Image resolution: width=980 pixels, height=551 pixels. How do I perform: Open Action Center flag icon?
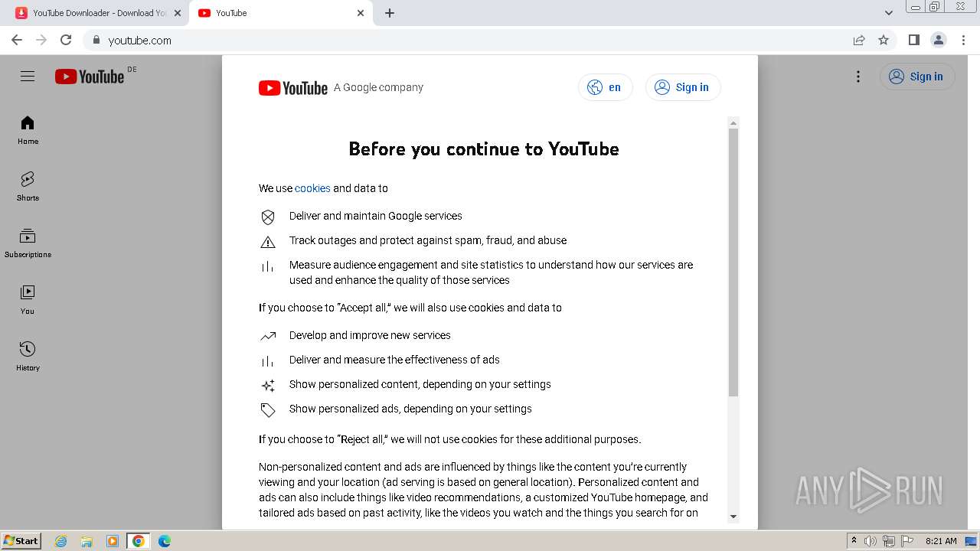907,541
